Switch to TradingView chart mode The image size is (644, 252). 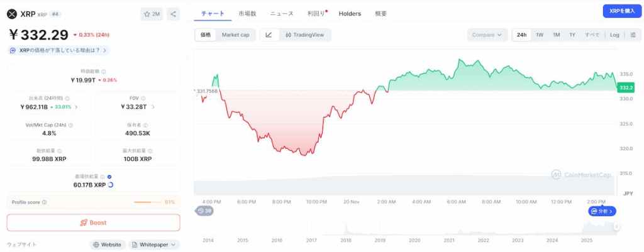[x=305, y=35]
